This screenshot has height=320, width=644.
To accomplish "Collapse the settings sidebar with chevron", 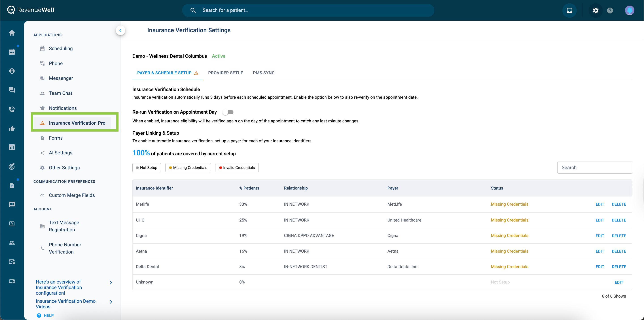I will [x=120, y=30].
